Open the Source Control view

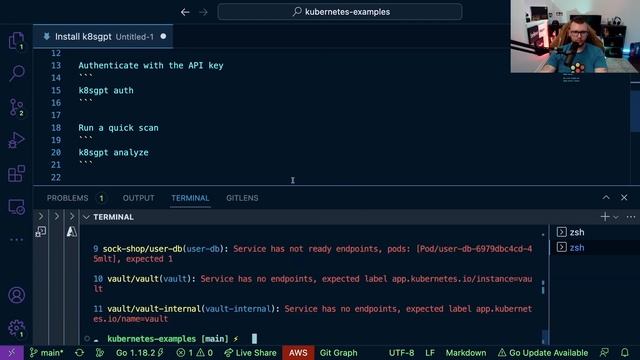pos(16,107)
